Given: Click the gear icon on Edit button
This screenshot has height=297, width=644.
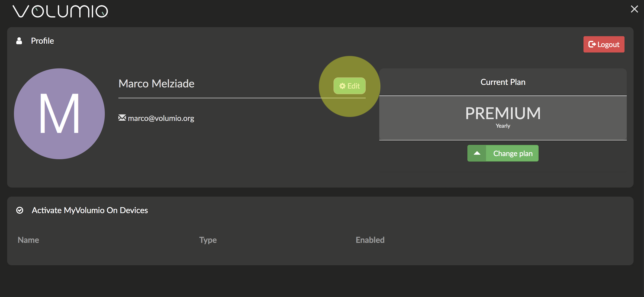Looking at the screenshot, I should [x=342, y=86].
